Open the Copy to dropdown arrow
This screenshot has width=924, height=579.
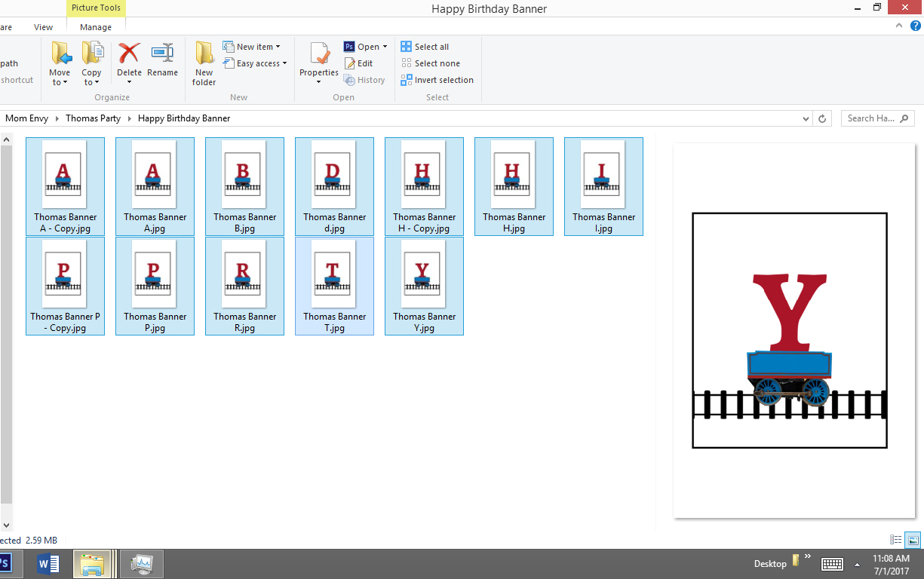(x=98, y=83)
